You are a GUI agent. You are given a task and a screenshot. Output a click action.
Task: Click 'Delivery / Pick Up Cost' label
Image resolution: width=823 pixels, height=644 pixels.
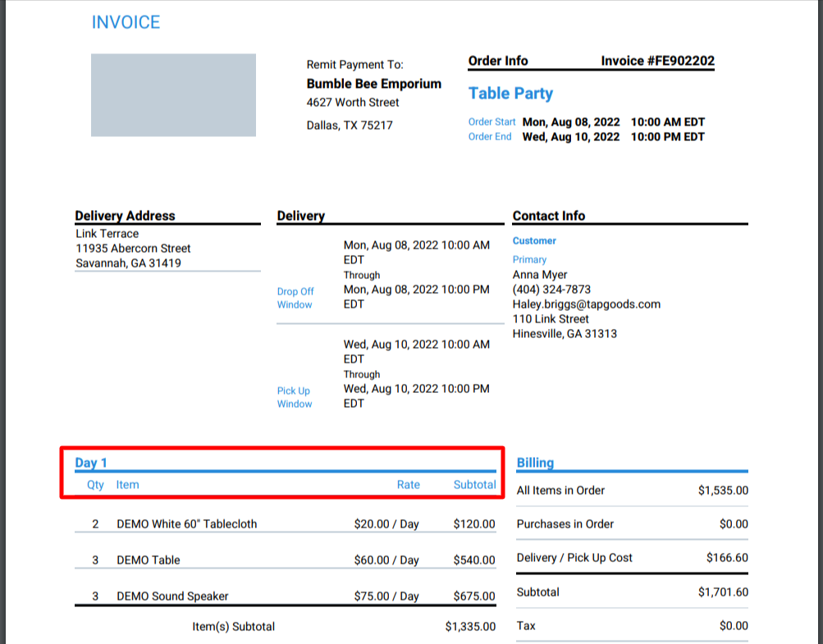point(574,557)
